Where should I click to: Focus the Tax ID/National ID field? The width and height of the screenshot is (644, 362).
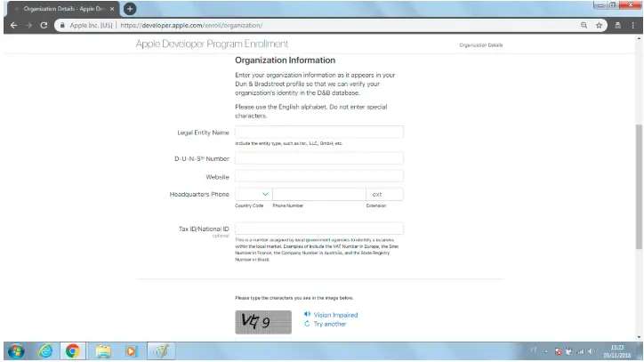319,229
